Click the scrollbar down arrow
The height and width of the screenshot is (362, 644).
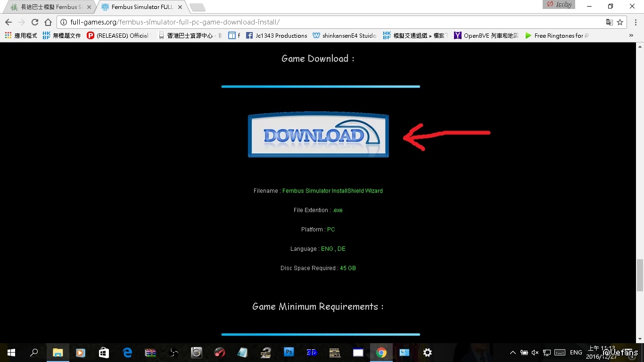640,339
